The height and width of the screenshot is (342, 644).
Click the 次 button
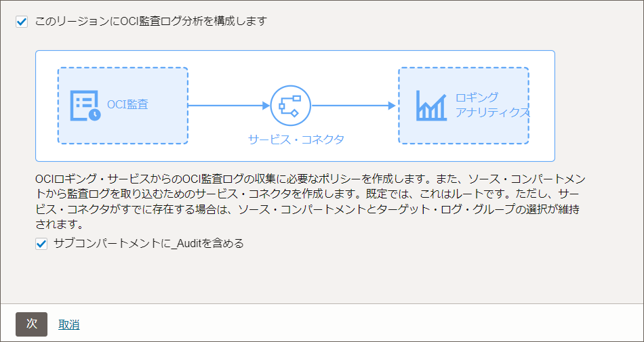(x=32, y=324)
